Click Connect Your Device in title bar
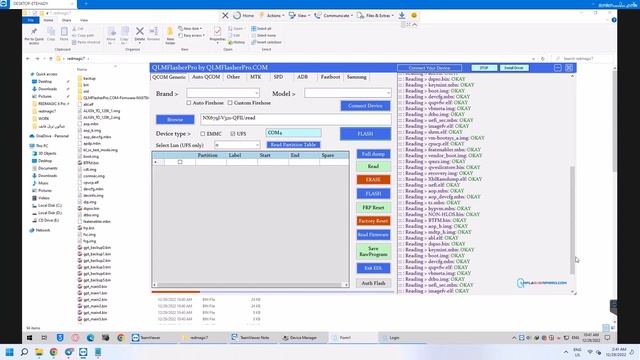Viewport: 640px width, 360px height. tap(429, 68)
